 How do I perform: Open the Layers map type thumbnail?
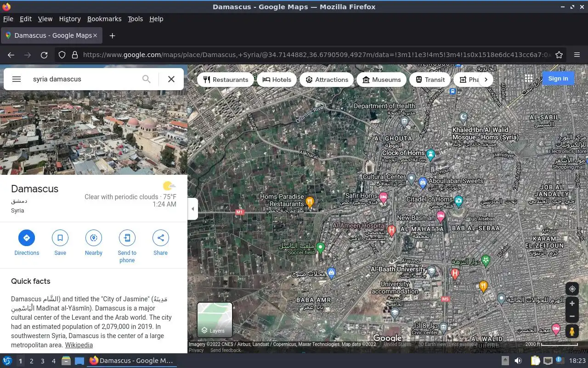pos(215,320)
